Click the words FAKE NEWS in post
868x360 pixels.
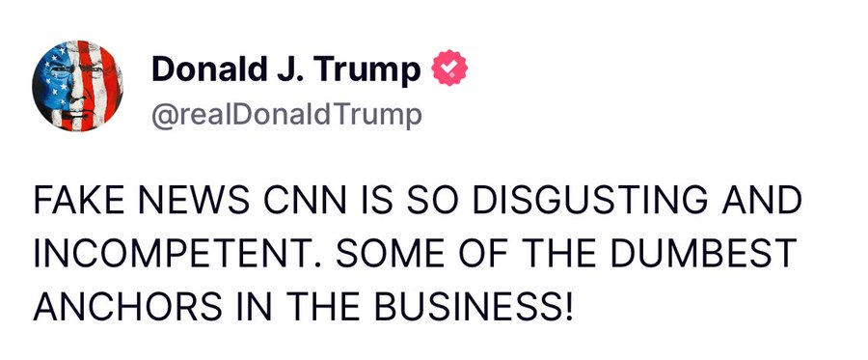pos(142,201)
